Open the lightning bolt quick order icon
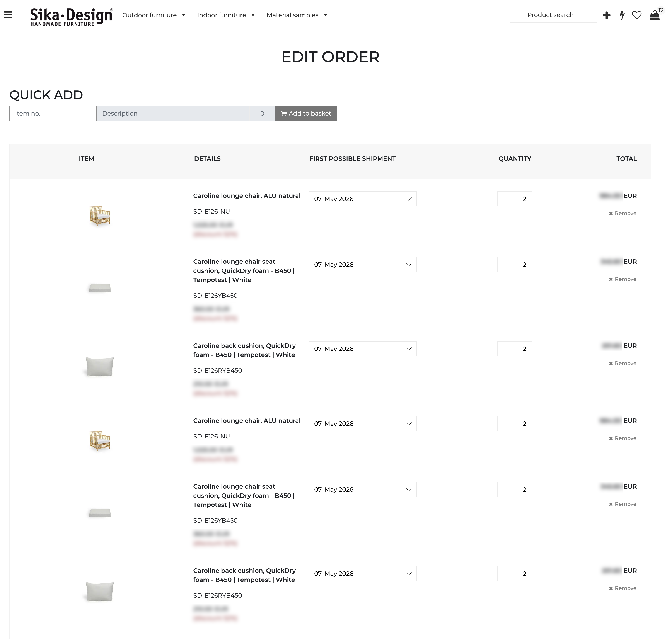This screenshot has height=639, width=672. [x=622, y=15]
